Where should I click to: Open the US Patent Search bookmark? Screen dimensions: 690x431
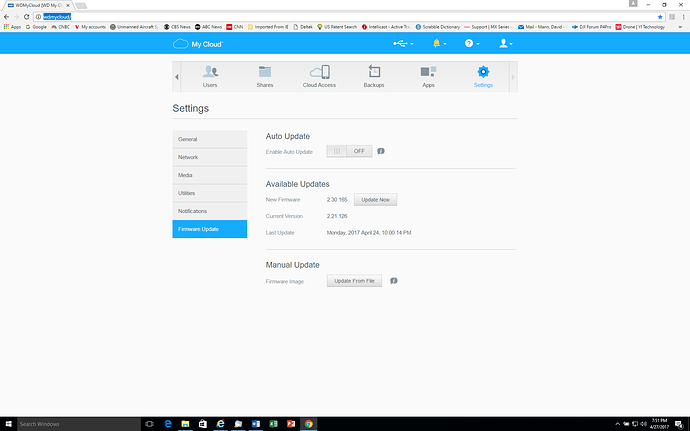tap(337, 27)
